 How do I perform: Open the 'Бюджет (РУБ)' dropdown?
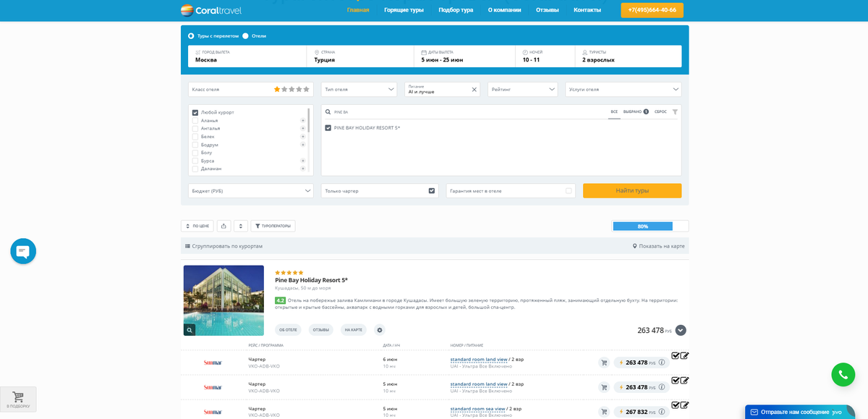point(250,190)
